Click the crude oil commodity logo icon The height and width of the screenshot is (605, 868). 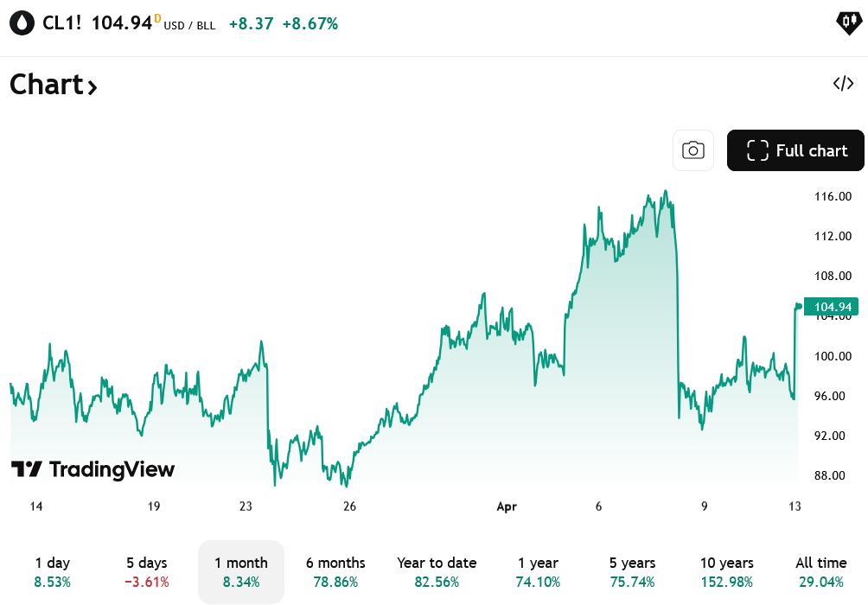coord(20,22)
